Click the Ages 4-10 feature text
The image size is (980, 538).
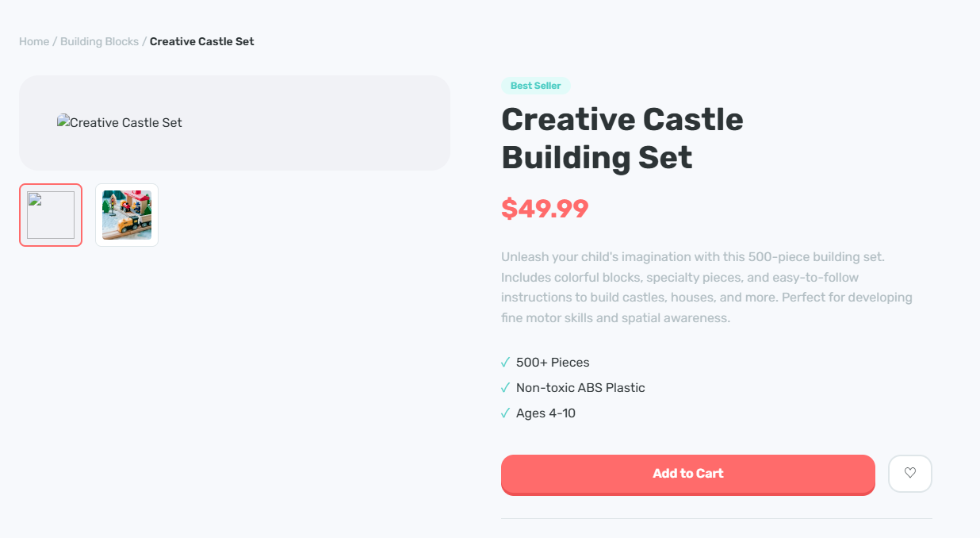546,413
